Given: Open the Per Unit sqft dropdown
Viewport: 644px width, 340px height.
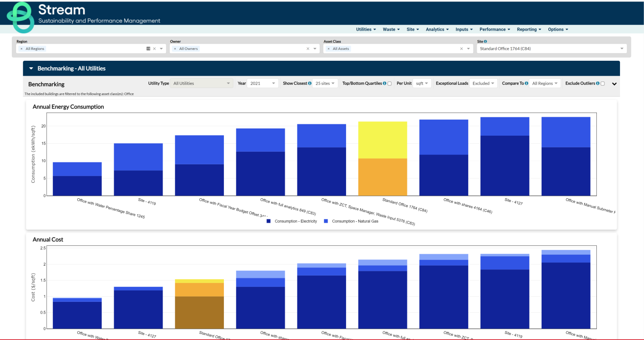Looking at the screenshot, I should pyautogui.click(x=421, y=83).
